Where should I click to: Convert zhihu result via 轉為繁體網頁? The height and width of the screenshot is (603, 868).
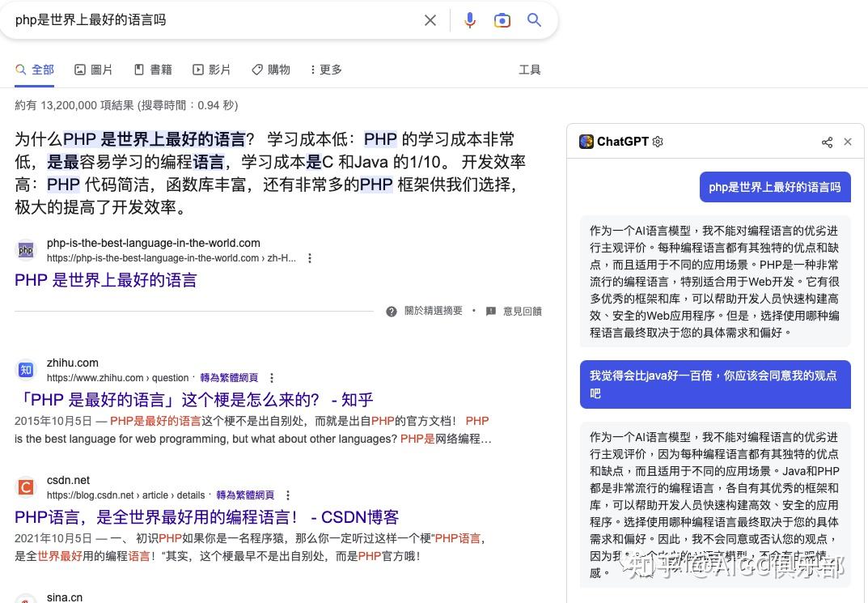pos(229,378)
